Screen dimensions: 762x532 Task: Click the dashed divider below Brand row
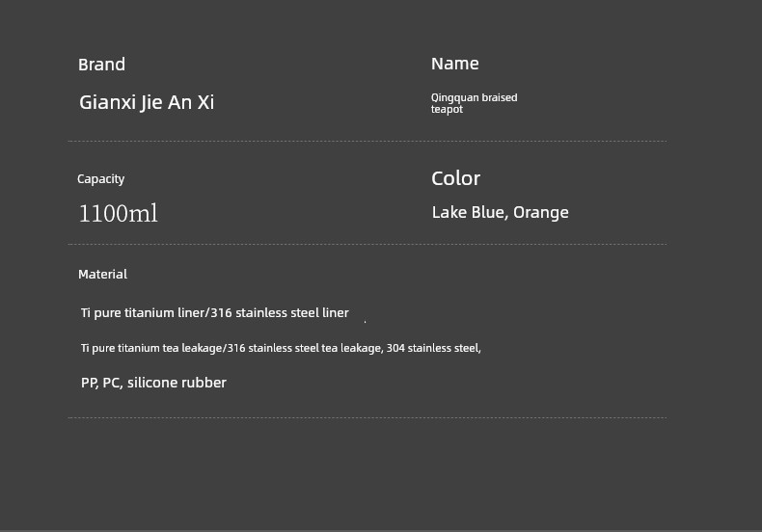pyautogui.click(x=367, y=142)
